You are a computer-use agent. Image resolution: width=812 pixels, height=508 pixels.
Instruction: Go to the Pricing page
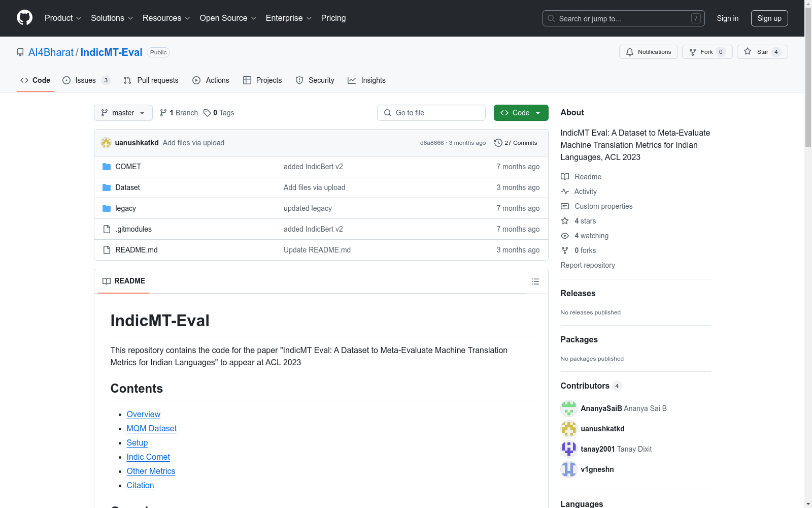[x=333, y=18]
